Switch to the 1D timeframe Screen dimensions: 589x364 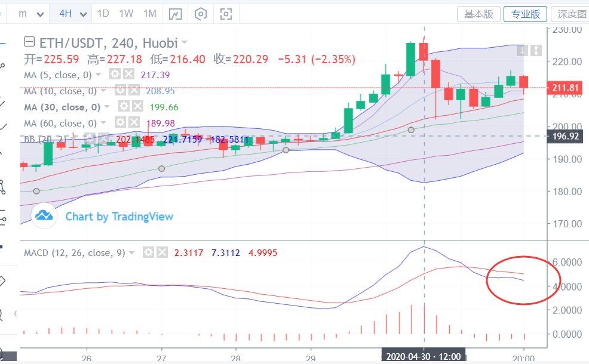click(103, 14)
